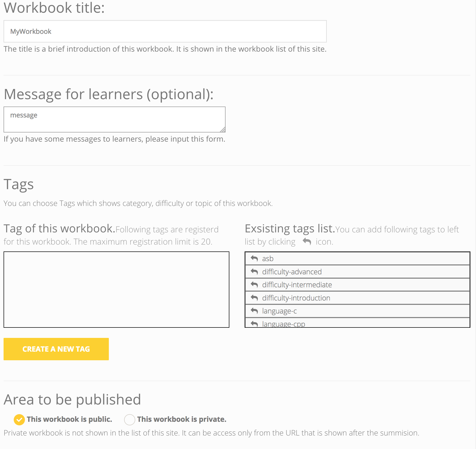Select the asb tag label
The height and width of the screenshot is (449, 476).
(268, 259)
